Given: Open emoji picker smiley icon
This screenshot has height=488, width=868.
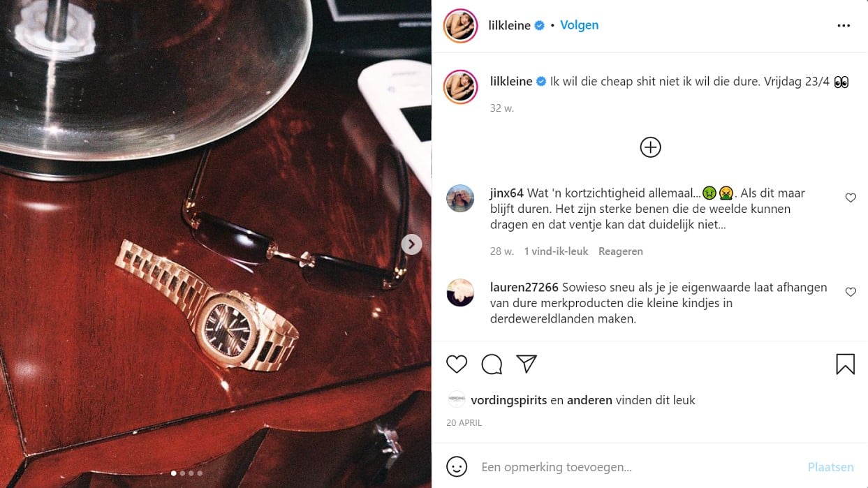Looking at the screenshot, I should (457, 466).
